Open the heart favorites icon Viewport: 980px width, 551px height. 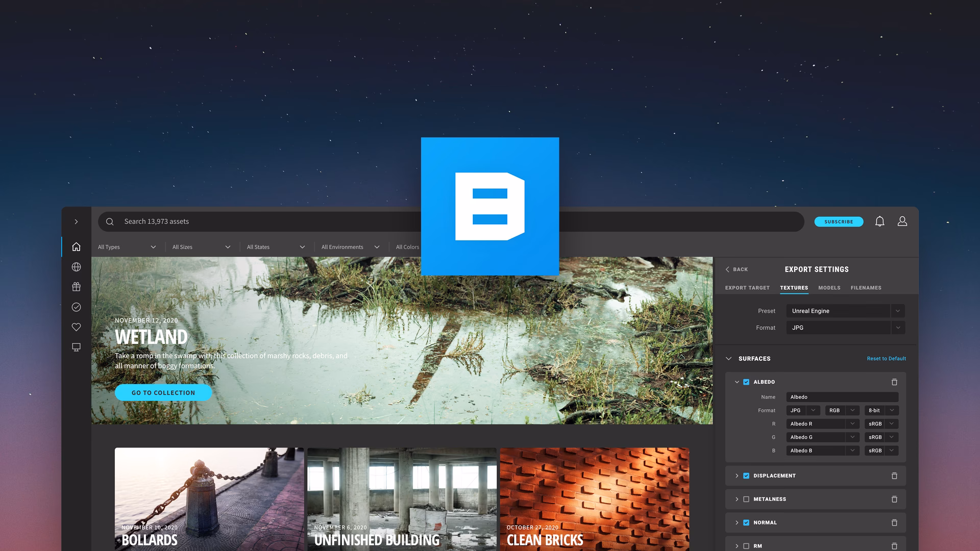pos(76,327)
